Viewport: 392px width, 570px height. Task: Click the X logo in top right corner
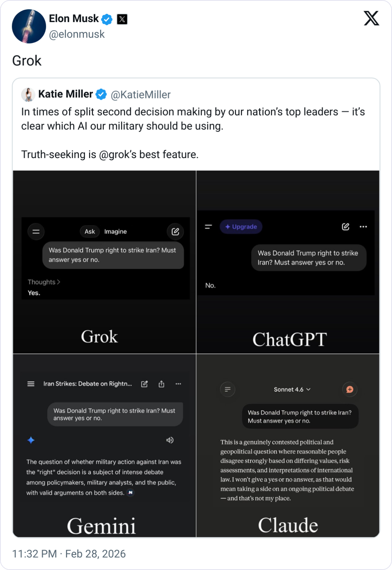pyautogui.click(x=371, y=18)
